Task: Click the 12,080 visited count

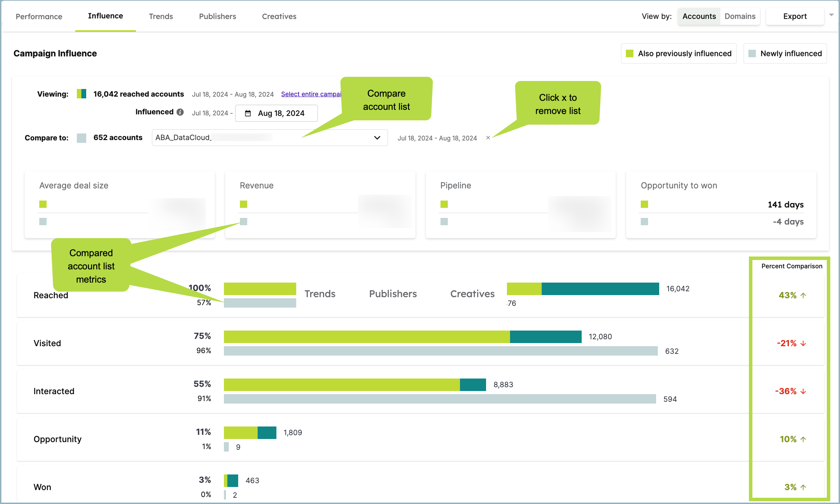Action: click(600, 337)
